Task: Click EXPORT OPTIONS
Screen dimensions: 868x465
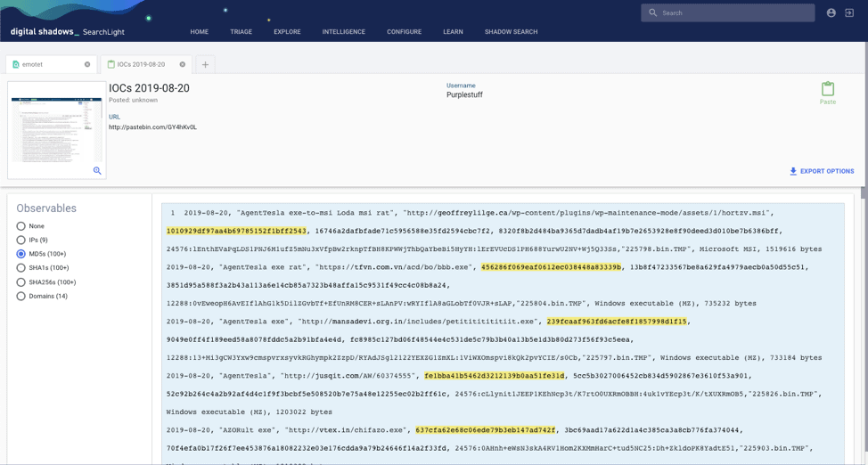Action: pos(822,171)
